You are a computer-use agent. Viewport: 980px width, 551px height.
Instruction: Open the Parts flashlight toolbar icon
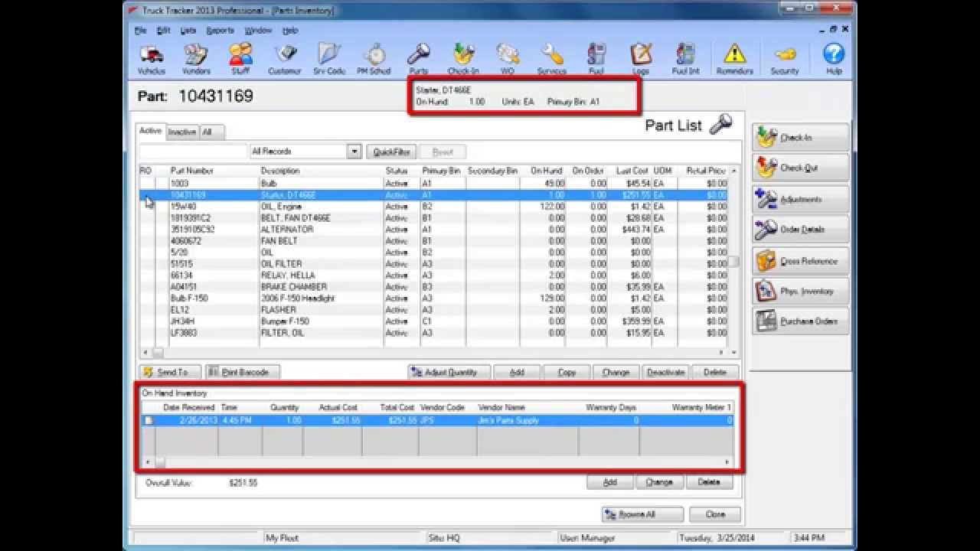coord(419,59)
